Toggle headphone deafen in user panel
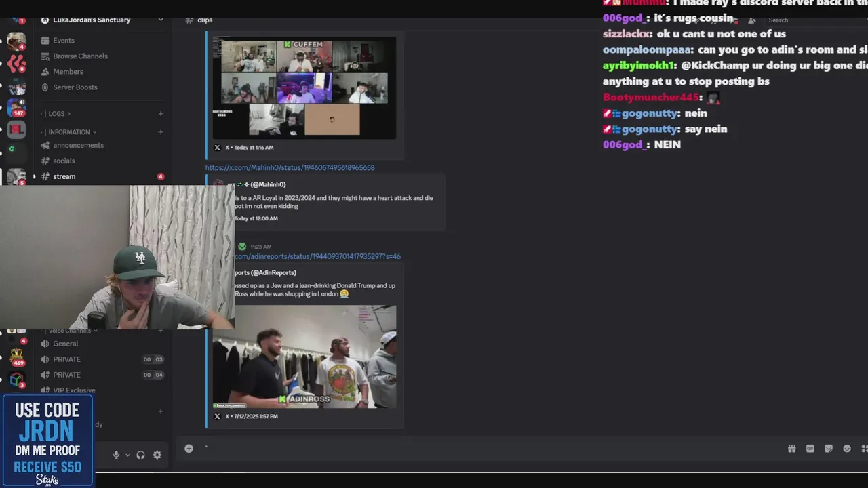Screen dimensions: 868x488 (140, 455)
